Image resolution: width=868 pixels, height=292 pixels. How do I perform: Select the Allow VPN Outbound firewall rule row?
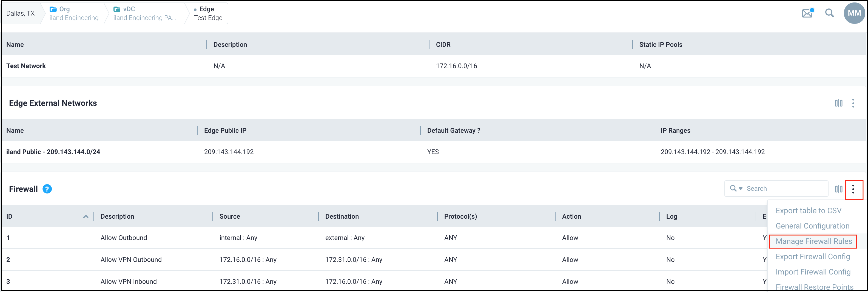(131, 260)
